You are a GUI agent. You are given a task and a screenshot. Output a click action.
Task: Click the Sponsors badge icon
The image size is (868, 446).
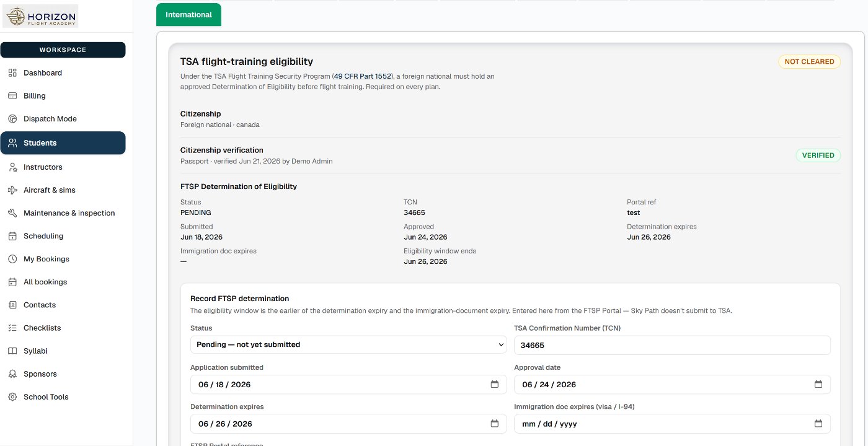point(12,374)
